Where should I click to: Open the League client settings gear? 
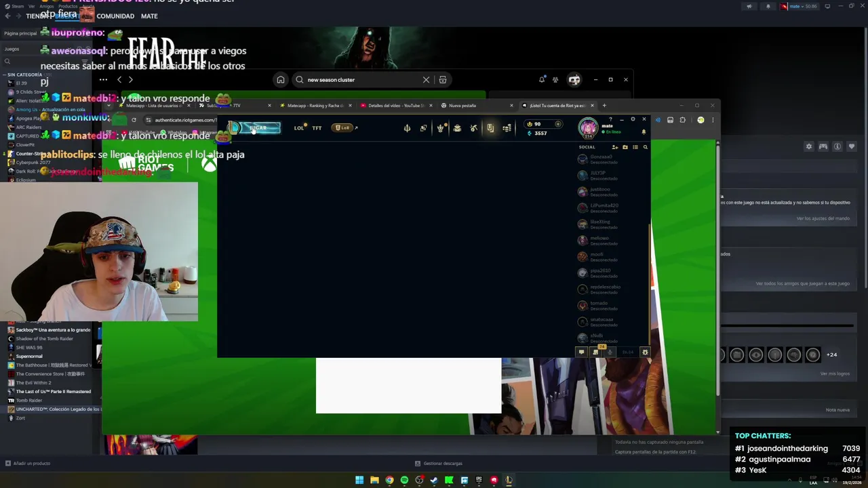click(x=633, y=119)
